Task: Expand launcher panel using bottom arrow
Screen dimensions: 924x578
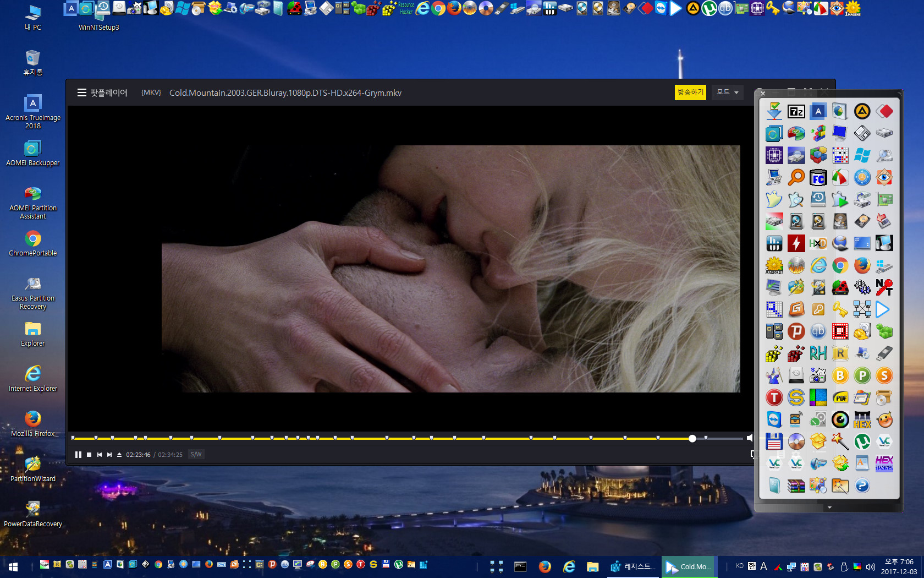Action: click(829, 508)
